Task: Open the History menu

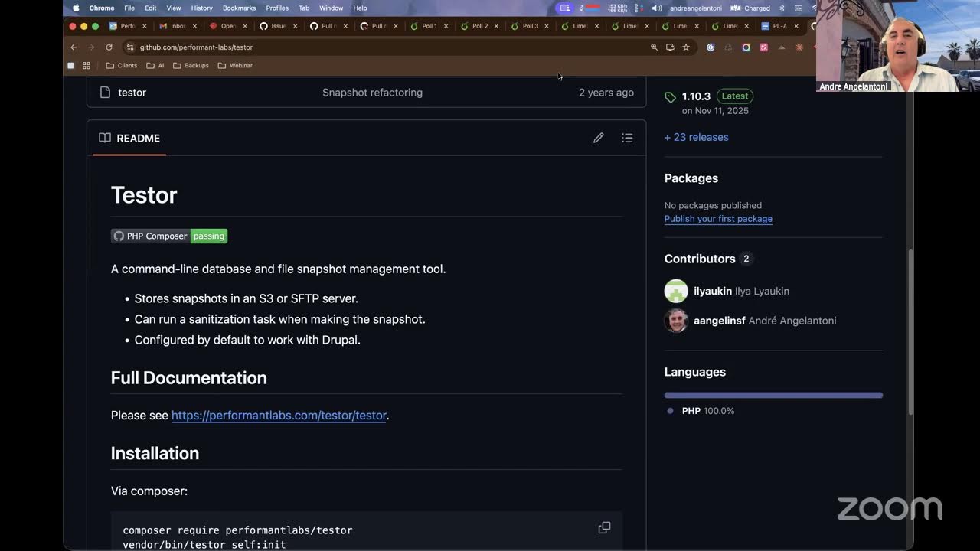Action: [x=201, y=8]
